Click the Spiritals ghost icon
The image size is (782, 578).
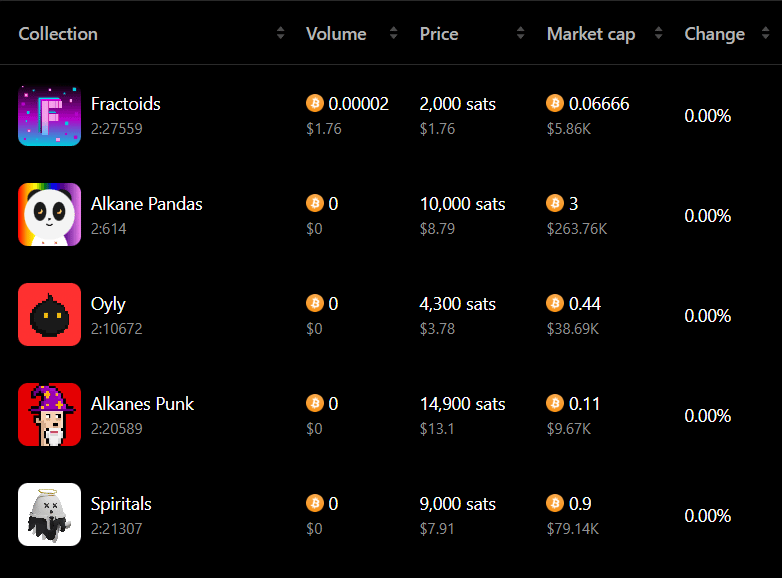(x=49, y=514)
